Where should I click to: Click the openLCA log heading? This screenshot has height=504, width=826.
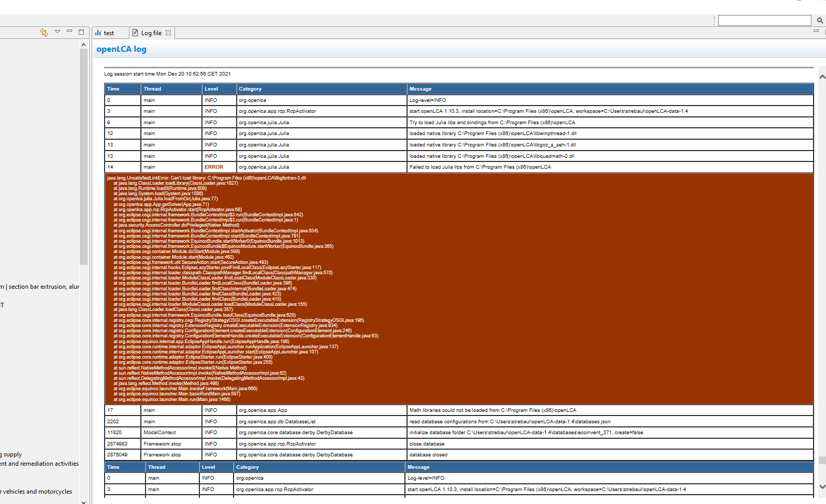click(121, 49)
